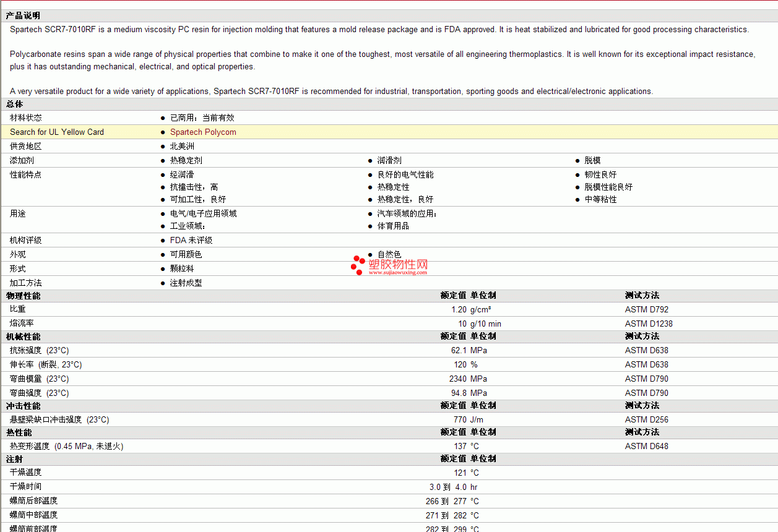This screenshot has width=778, height=532.
Task: Click the 注射 section header
Action: pyautogui.click(x=15, y=459)
